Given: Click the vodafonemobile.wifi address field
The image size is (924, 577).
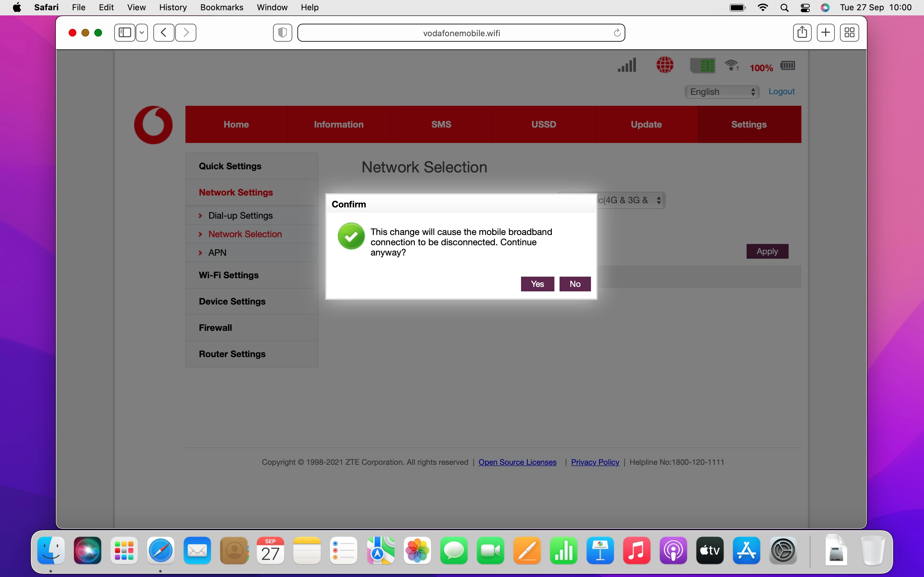Looking at the screenshot, I should click(x=461, y=33).
